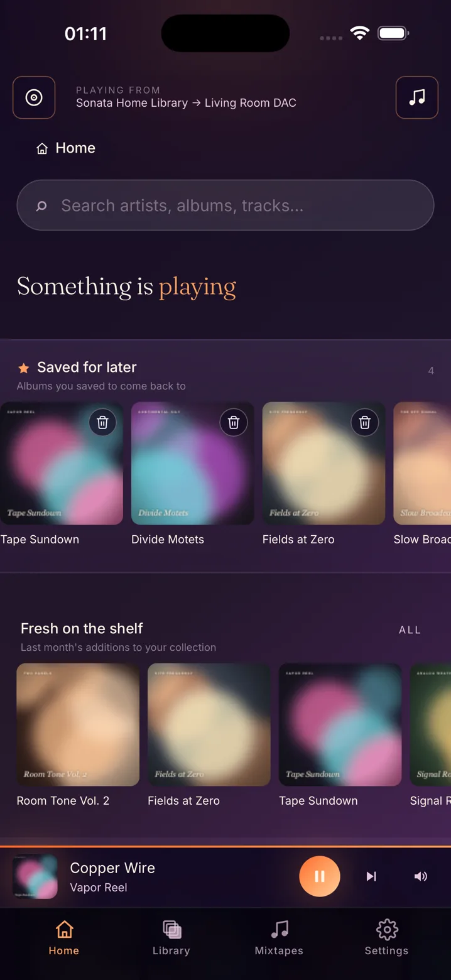Focus the search artists, albums, tracks field
Image resolution: width=451 pixels, height=980 pixels.
coord(225,205)
